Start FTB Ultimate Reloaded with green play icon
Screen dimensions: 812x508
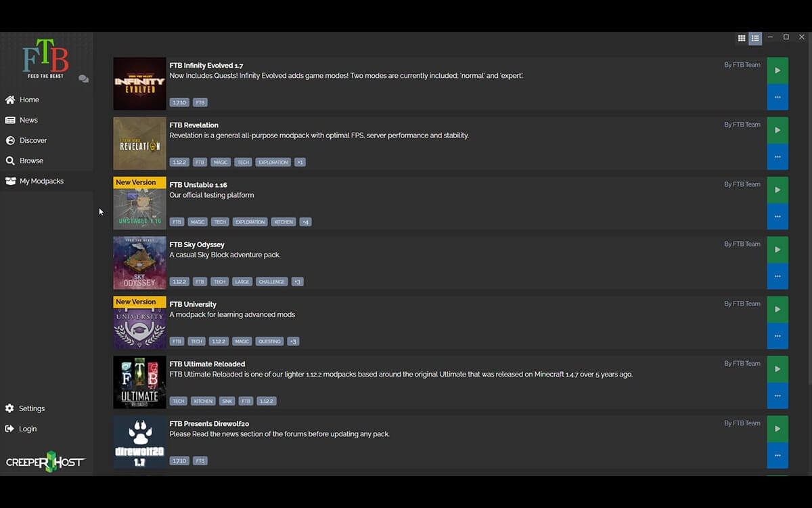coord(777,369)
